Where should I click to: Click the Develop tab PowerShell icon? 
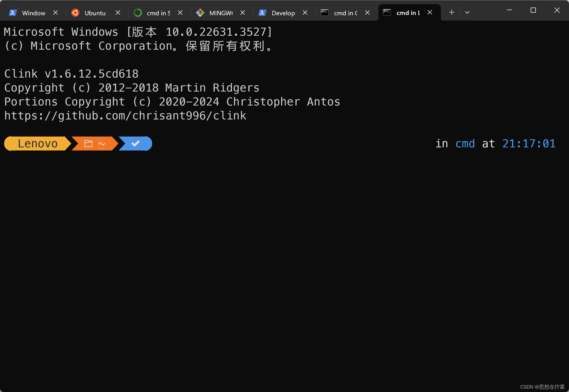click(262, 13)
